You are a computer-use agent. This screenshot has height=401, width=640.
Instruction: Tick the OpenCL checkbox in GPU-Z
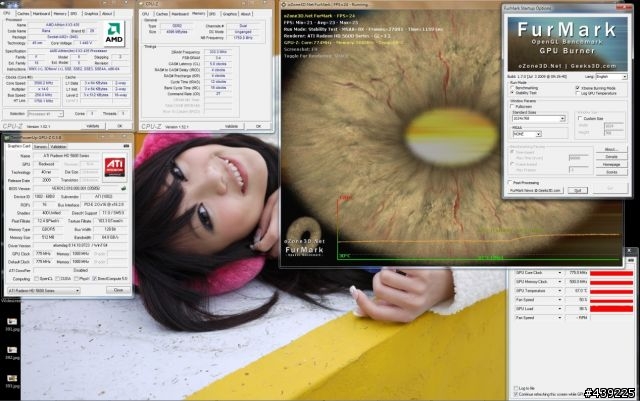pyautogui.click(x=36, y=278)
